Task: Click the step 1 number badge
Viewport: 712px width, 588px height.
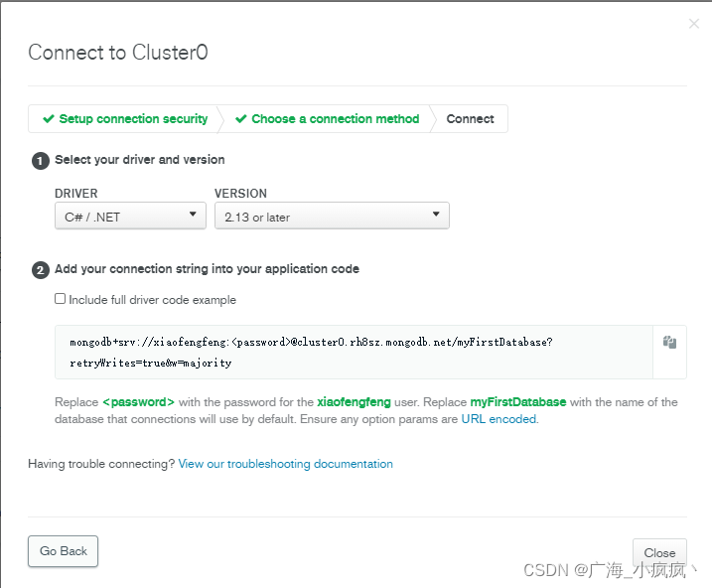Action: (x=41, y=160)
